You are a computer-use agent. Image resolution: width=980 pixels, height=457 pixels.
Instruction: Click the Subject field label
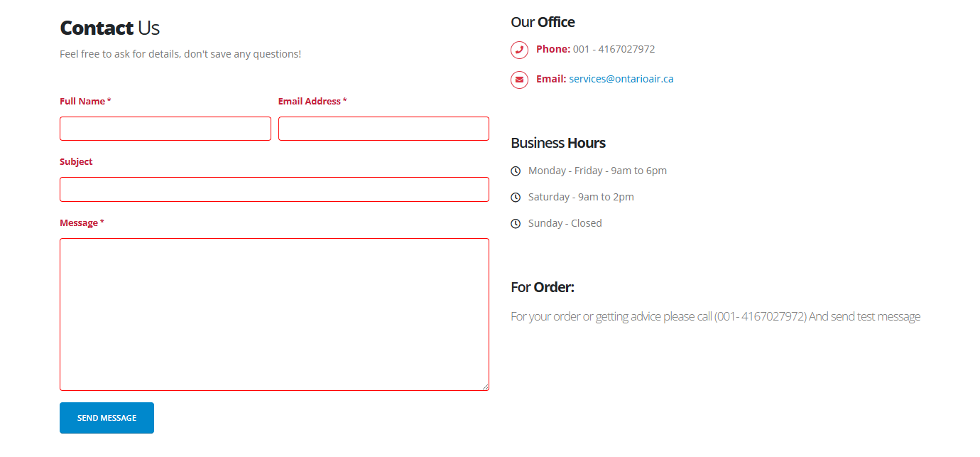76,162
